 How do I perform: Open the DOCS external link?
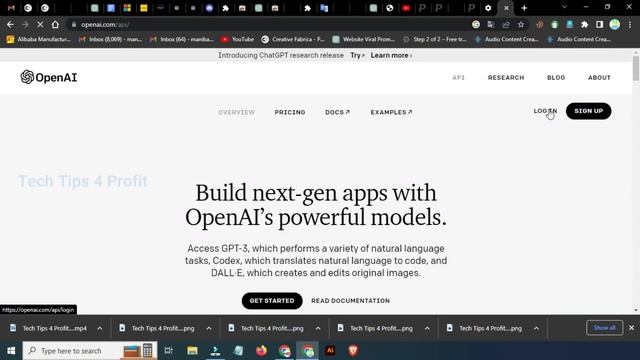(x=337, y=112)
